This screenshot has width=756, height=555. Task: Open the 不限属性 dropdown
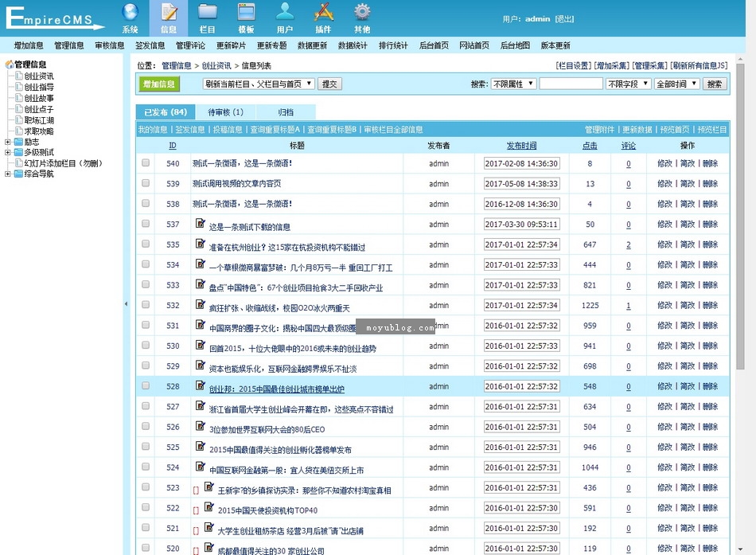point(513,84)
